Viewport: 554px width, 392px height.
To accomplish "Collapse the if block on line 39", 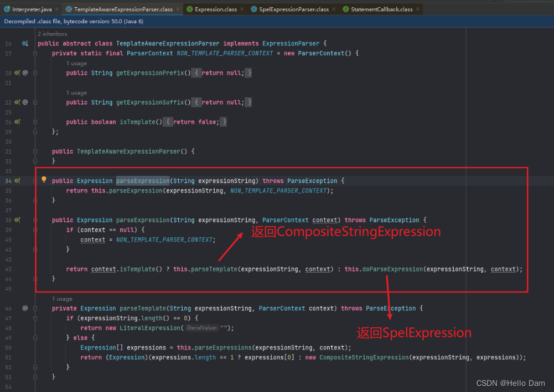I will click(35, 230).
